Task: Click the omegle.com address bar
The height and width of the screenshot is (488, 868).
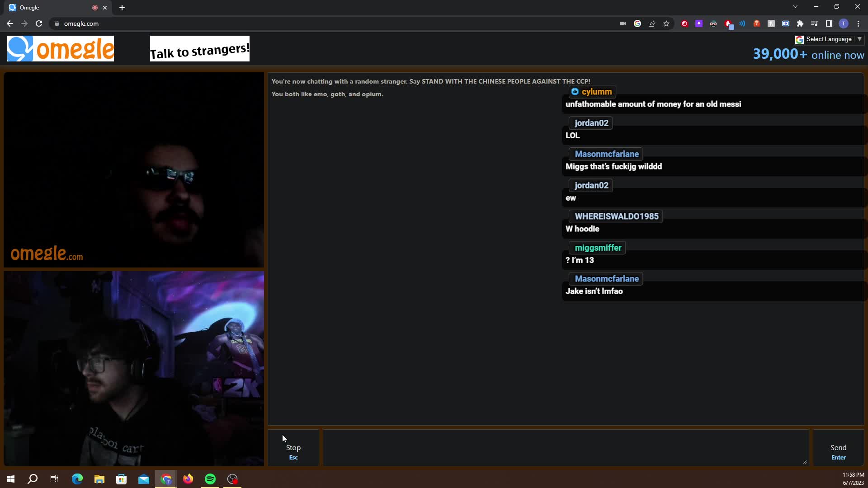Action: point(335,23)
